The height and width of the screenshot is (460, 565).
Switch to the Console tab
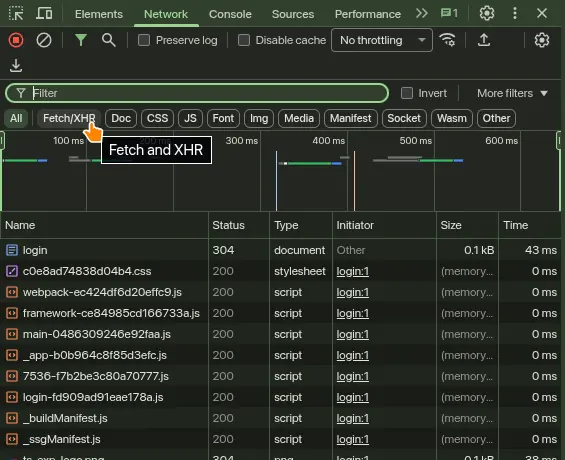click(x=230, y=14)
